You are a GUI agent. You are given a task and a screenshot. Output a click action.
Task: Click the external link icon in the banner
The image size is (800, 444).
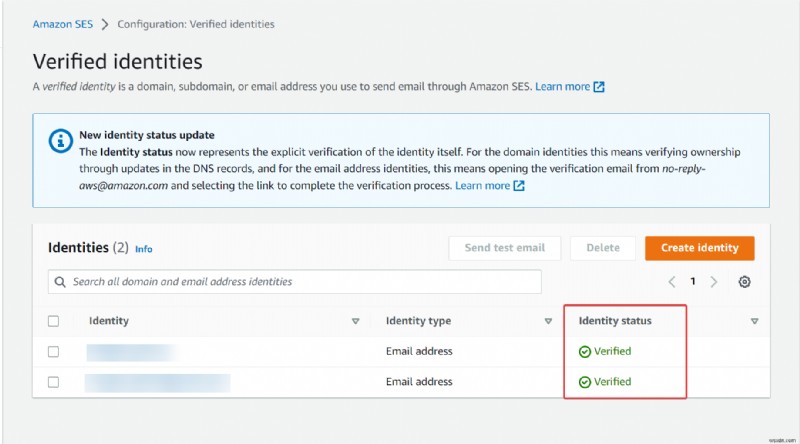point(519,186)
